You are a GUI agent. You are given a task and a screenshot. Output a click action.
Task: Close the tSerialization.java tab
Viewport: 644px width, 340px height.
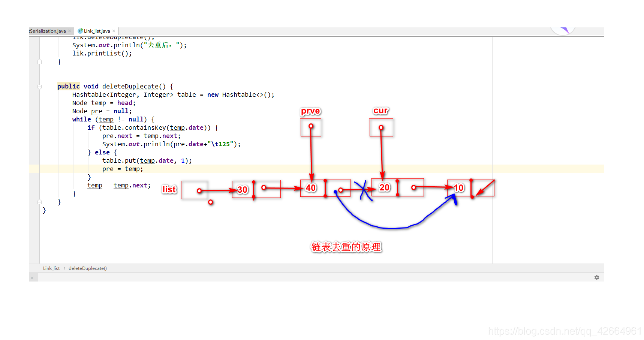[70, 31]
